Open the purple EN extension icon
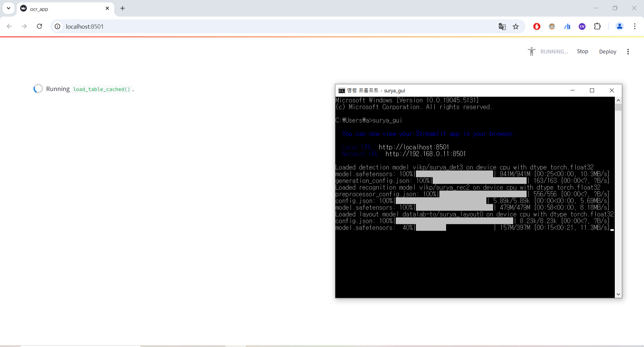 click(x=582, y=26)
